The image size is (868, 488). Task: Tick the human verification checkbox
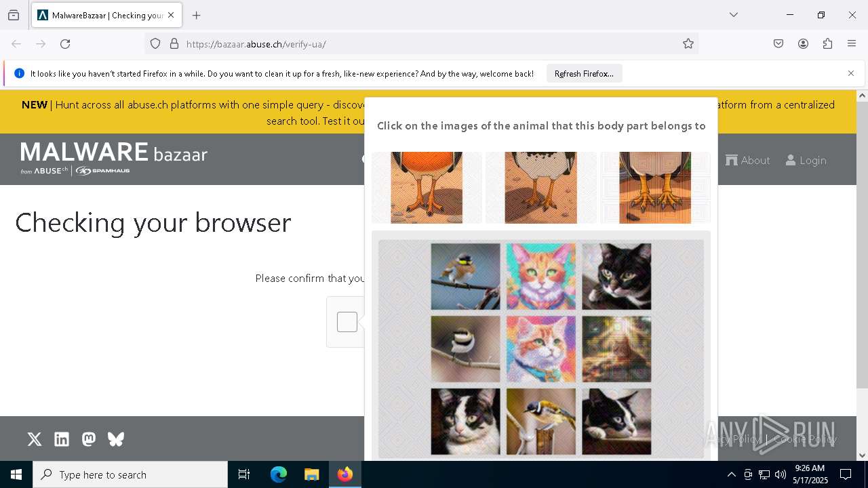pyautogui.click(x=347, y=322)
